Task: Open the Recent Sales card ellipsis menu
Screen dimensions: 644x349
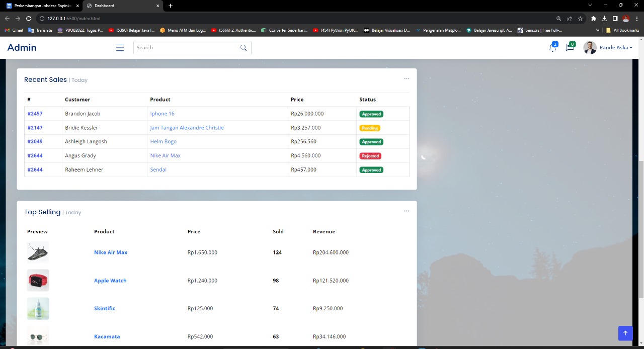Action: point(407,78)
